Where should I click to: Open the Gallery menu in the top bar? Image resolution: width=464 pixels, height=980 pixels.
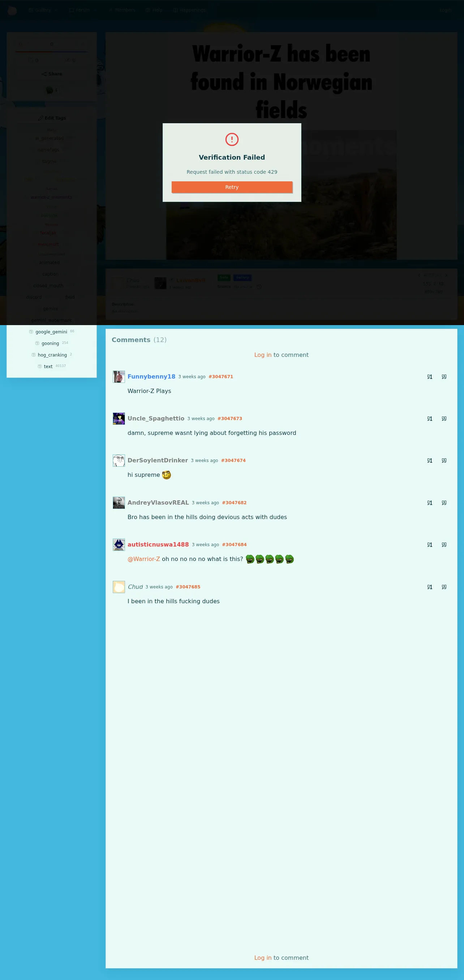click(x=43, y=10)
